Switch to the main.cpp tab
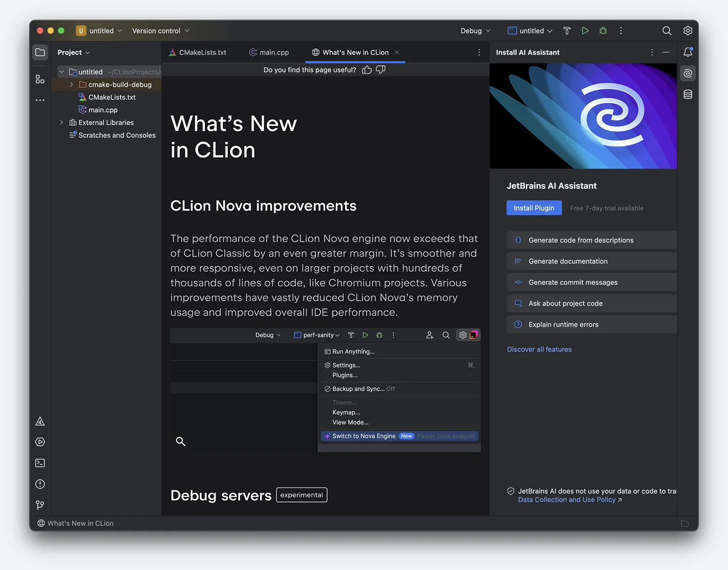 pos(269,52)
